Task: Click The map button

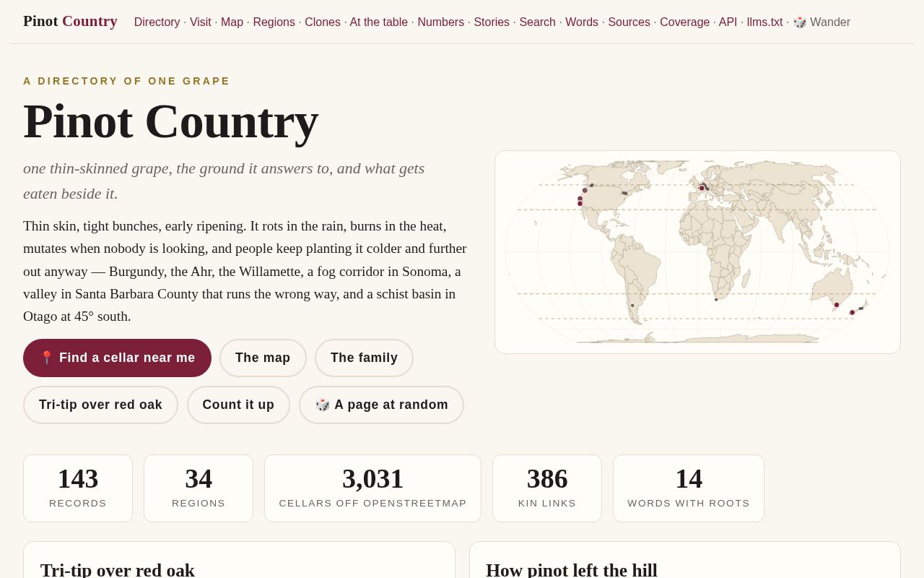Action: (x=263, y=358)
